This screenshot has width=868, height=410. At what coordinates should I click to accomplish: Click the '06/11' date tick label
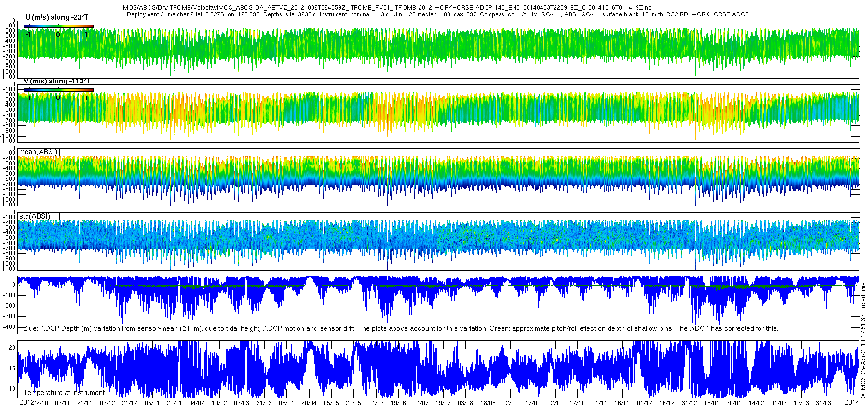pos(62,403)
